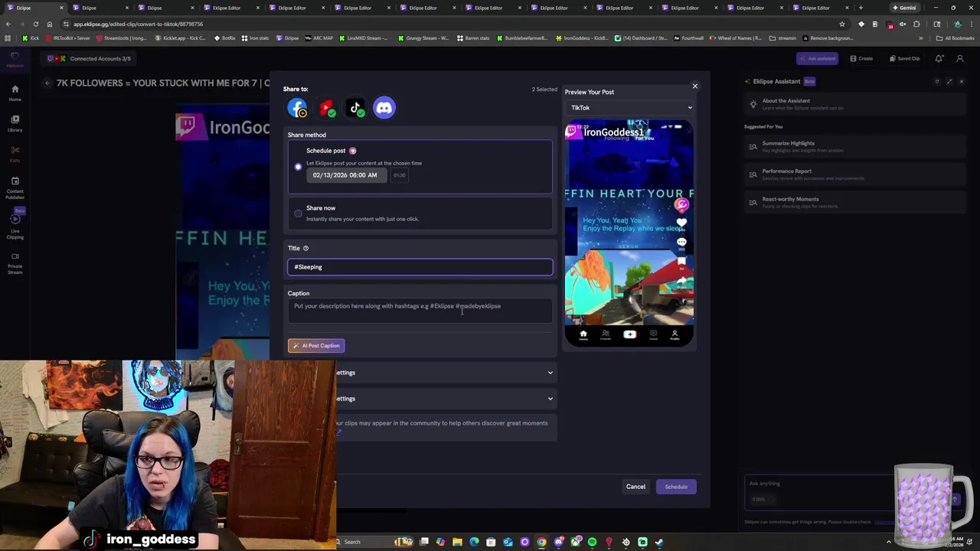Open the ARC MAP bookmark
Viewport: 980px width, 551px height.
click(319, 38)
